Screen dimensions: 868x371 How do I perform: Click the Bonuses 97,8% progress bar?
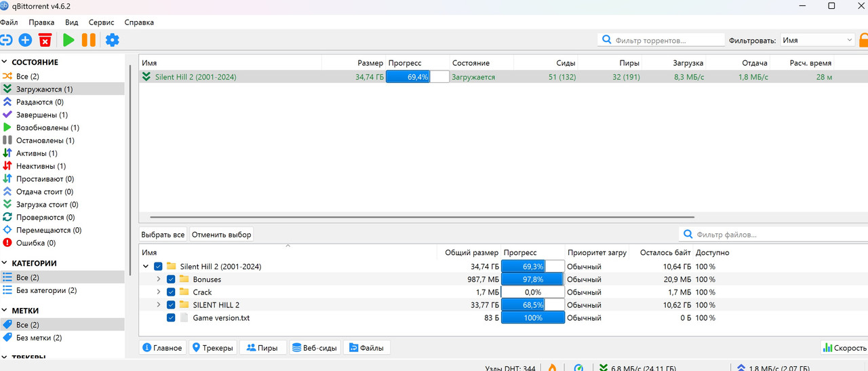pyautogui.click(x=533, y=279)
